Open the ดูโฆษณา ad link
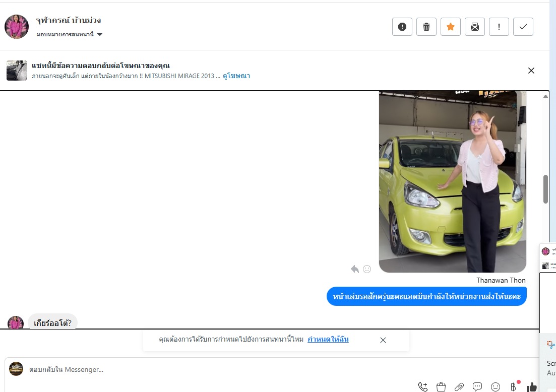The width and height of the screenshot is (556, 392). click(x=236, y=76)
